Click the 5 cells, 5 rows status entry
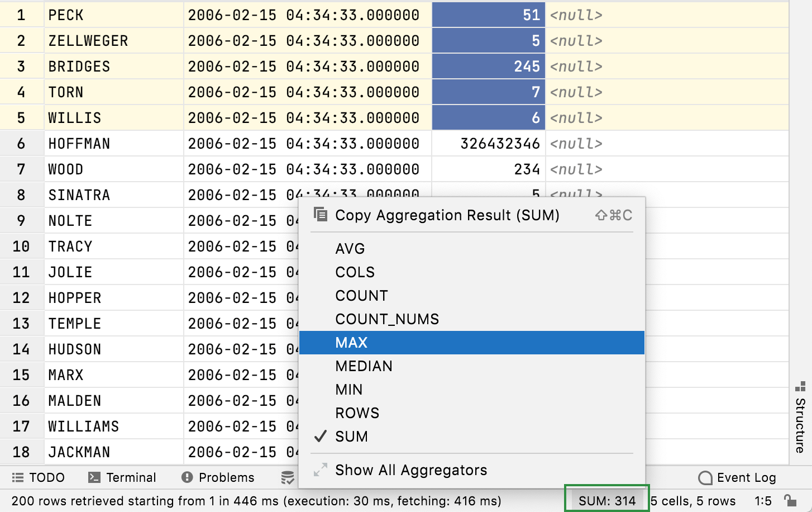This screenshot has height=512, width=812. tap(693, 501)
